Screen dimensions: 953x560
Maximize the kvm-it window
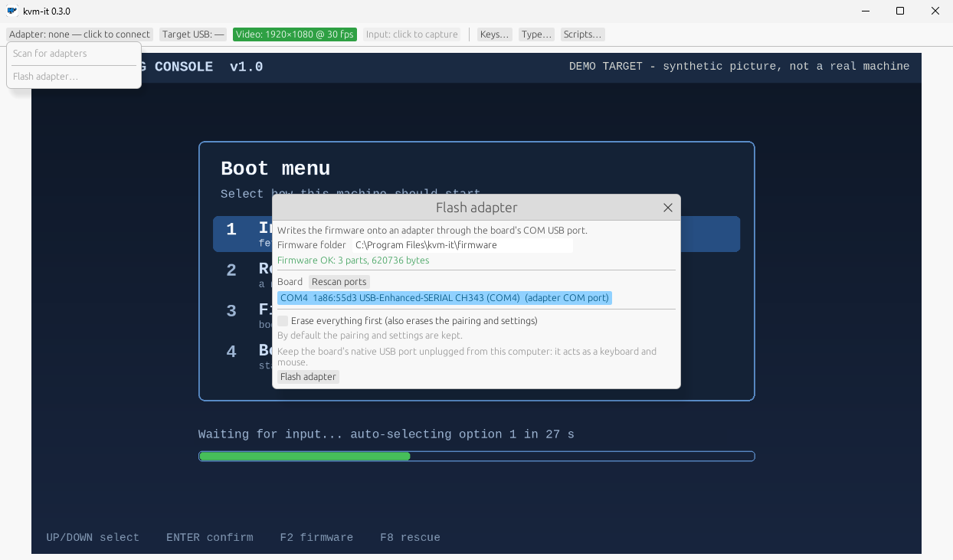click(x=900, y=11)
